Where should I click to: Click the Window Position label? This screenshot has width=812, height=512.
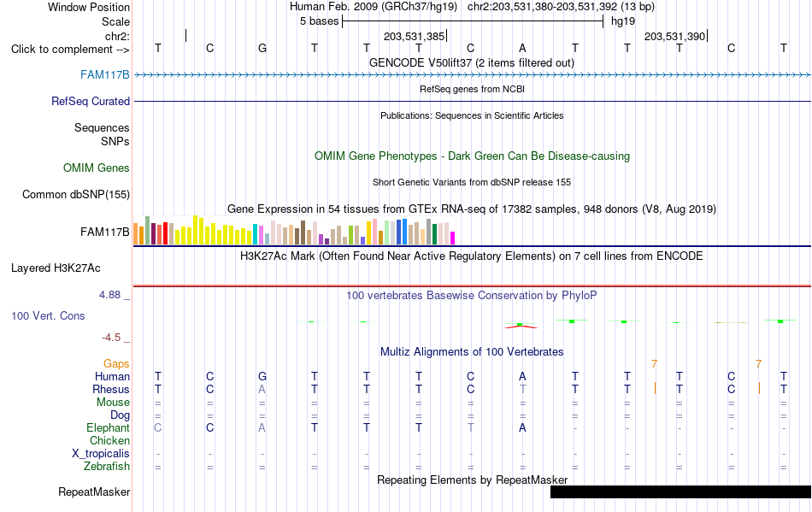(89, 7)
